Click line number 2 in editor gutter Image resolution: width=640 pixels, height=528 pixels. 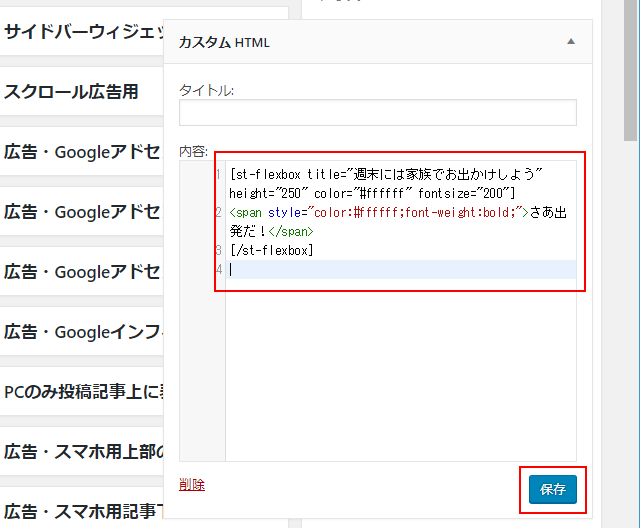(218, 212)
